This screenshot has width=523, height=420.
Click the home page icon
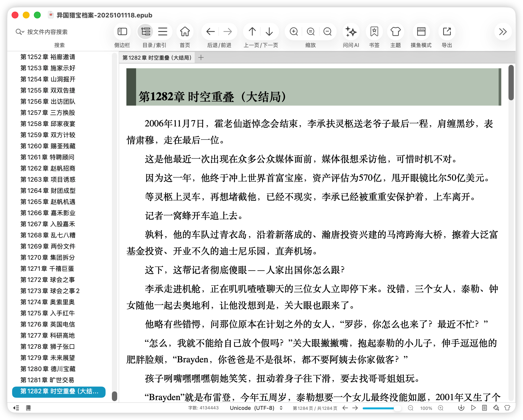click(185, 31)
